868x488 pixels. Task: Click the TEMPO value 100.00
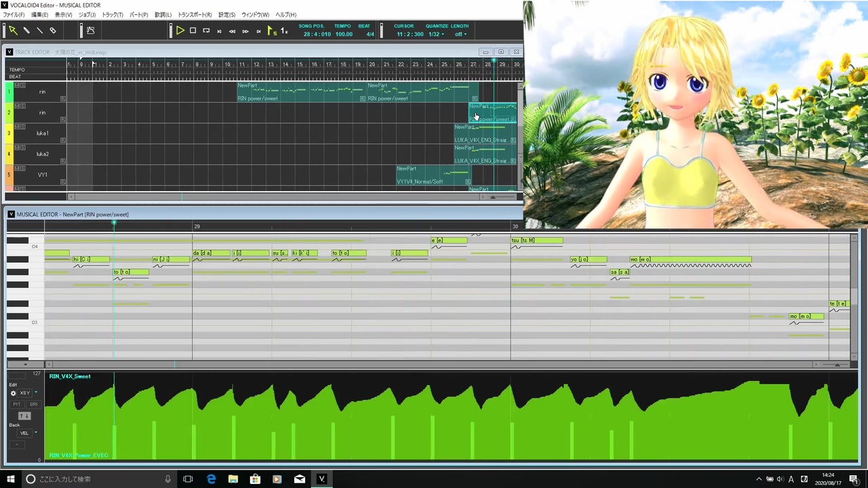pos(344,35)
